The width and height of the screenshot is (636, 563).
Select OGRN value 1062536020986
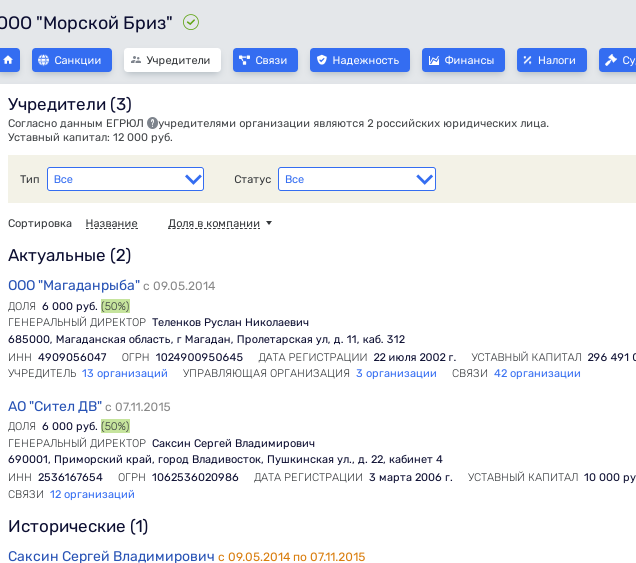[x=195, y=477]
